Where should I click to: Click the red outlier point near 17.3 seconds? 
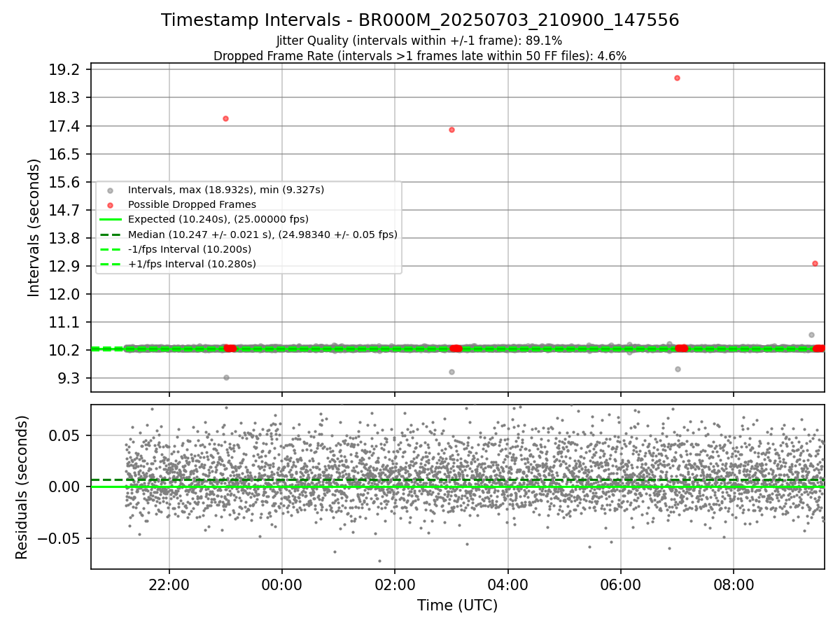pos(451,129)
